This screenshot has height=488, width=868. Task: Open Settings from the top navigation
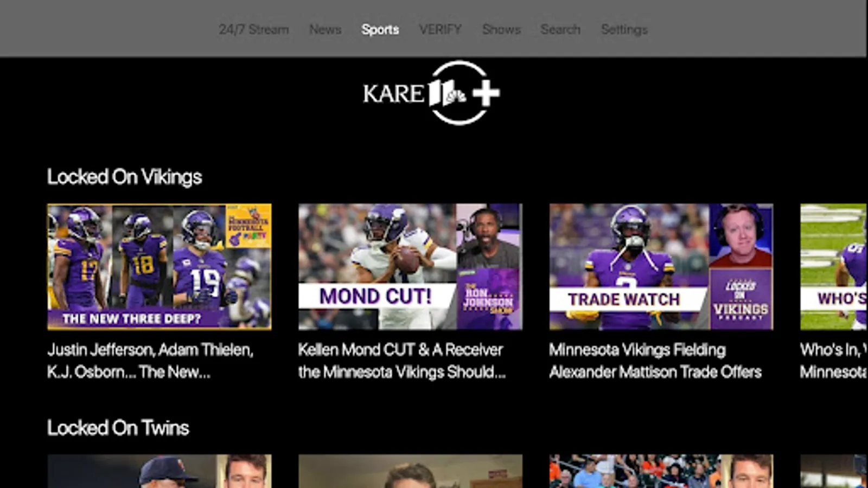[624, 29]
